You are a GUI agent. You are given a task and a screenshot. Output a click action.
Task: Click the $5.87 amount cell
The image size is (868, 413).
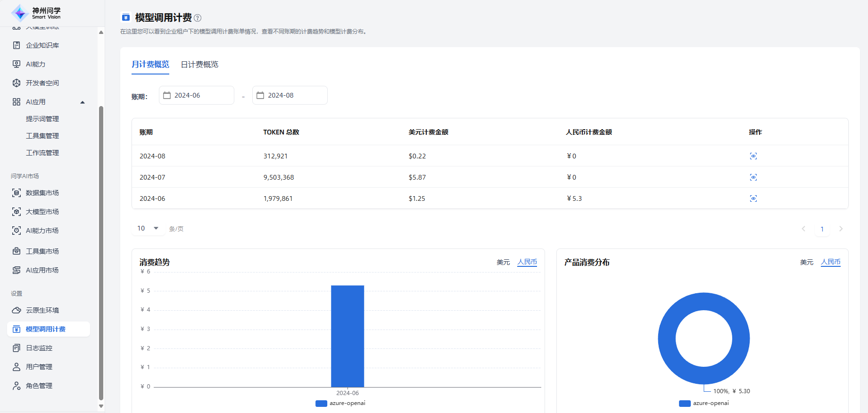[417, 177]
